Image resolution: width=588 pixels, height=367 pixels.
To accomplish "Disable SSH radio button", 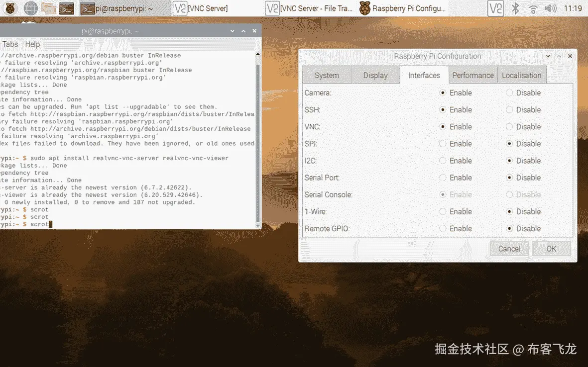I will pos(509,110).
